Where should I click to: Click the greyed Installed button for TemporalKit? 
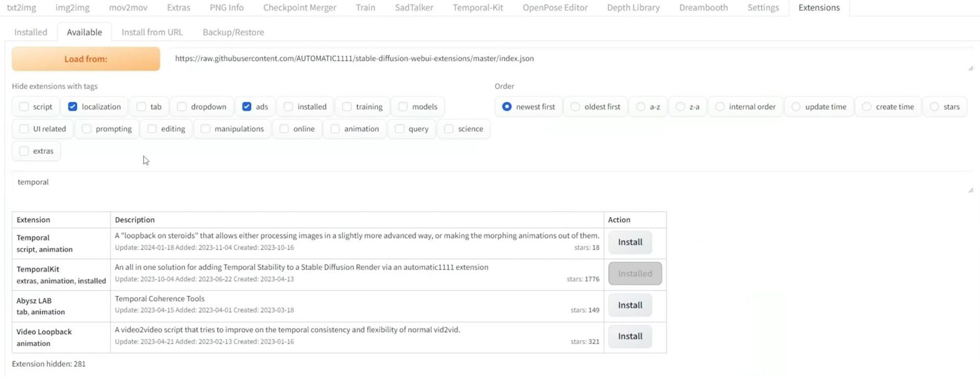635,274
